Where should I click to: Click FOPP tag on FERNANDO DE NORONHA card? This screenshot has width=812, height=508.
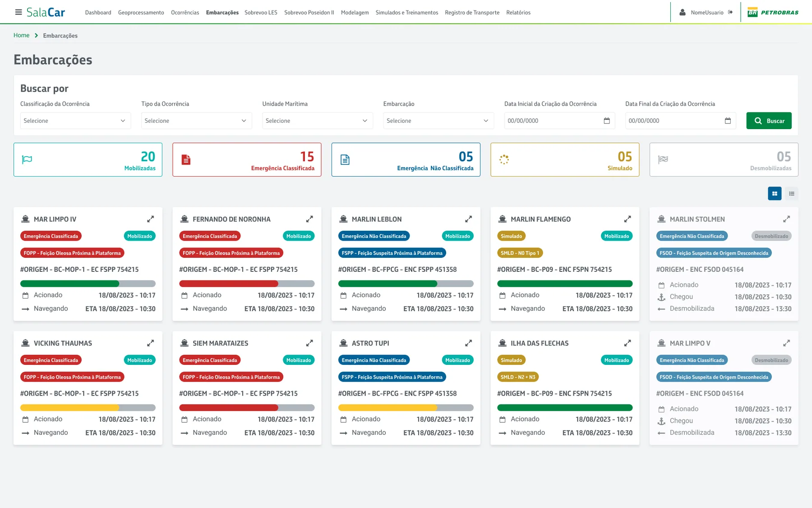(231, 253)
